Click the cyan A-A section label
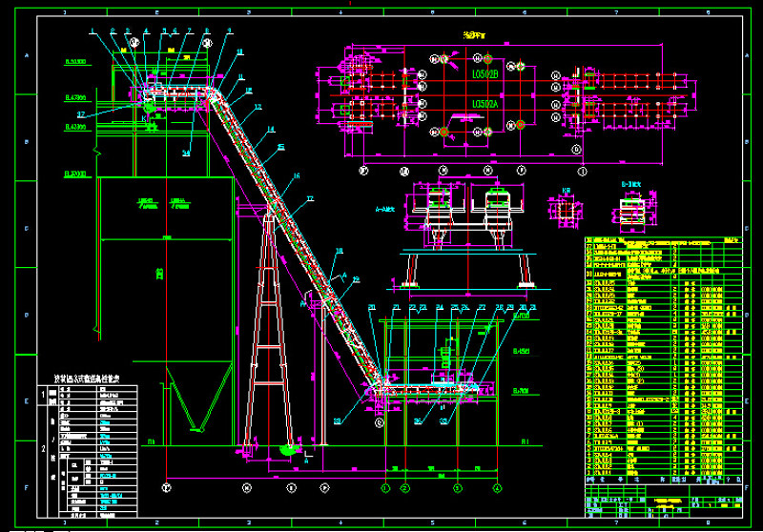Viewport: 763px width, 532px height. coord(385,210)
